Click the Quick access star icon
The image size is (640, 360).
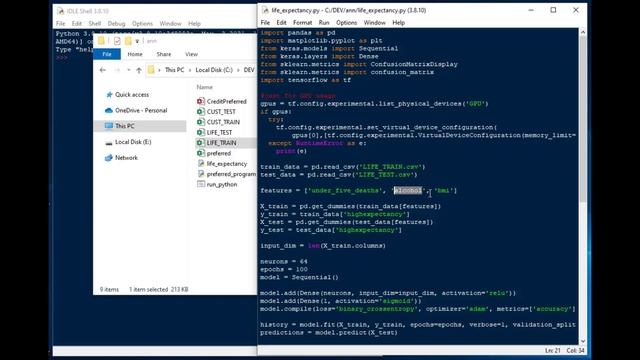click(x=109, y=95)
